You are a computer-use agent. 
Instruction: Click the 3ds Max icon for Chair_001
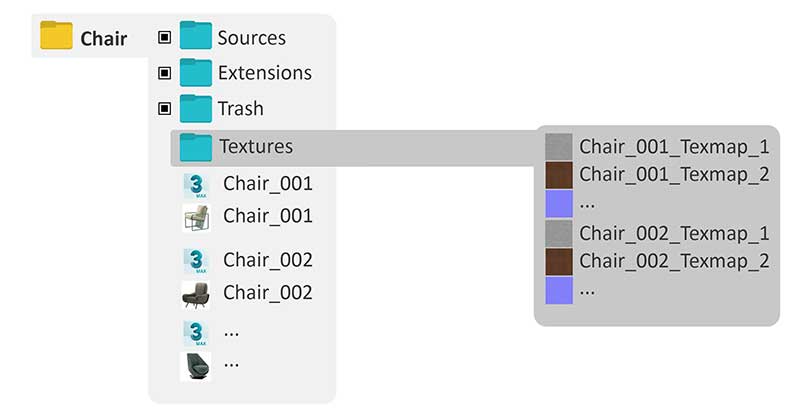196,186
